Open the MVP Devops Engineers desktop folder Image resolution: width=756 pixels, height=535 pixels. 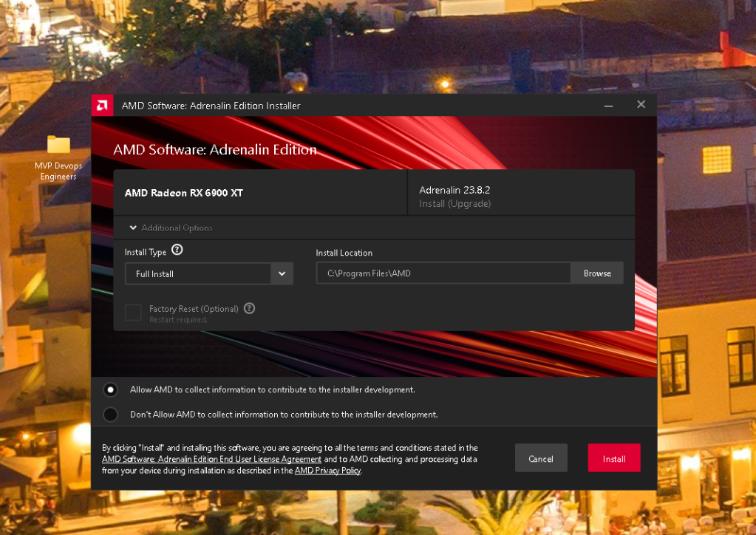[58, 157]
